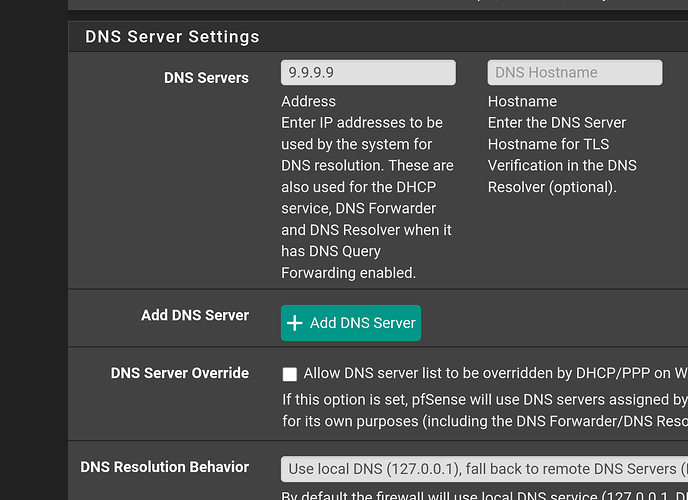
Task: Click the Address caption under the IP field
Action: pos(309,101)
